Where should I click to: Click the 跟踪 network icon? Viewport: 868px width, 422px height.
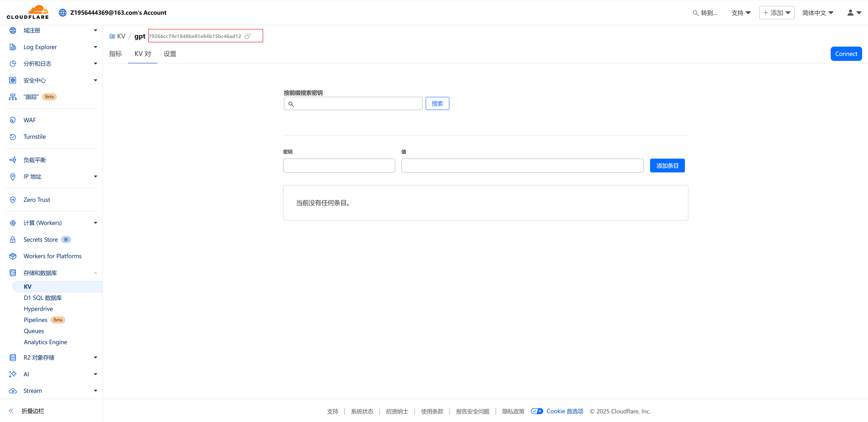click(13, 97)
